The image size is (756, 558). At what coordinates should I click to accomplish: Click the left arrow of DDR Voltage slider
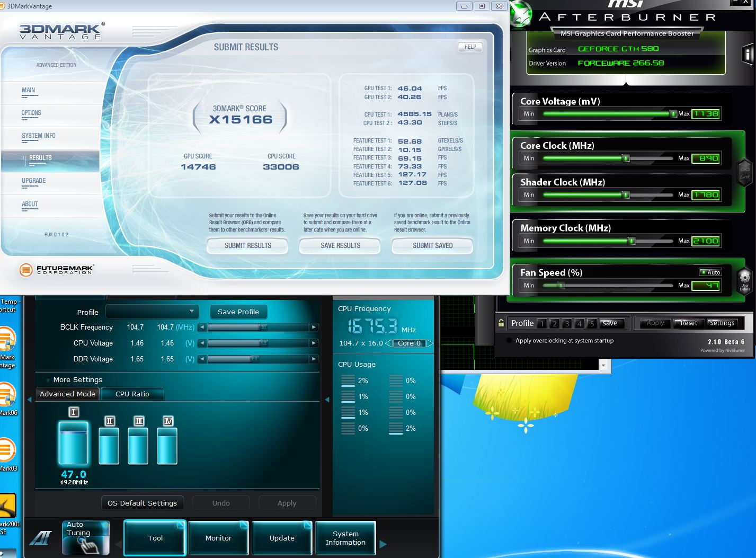coord(202,359)
